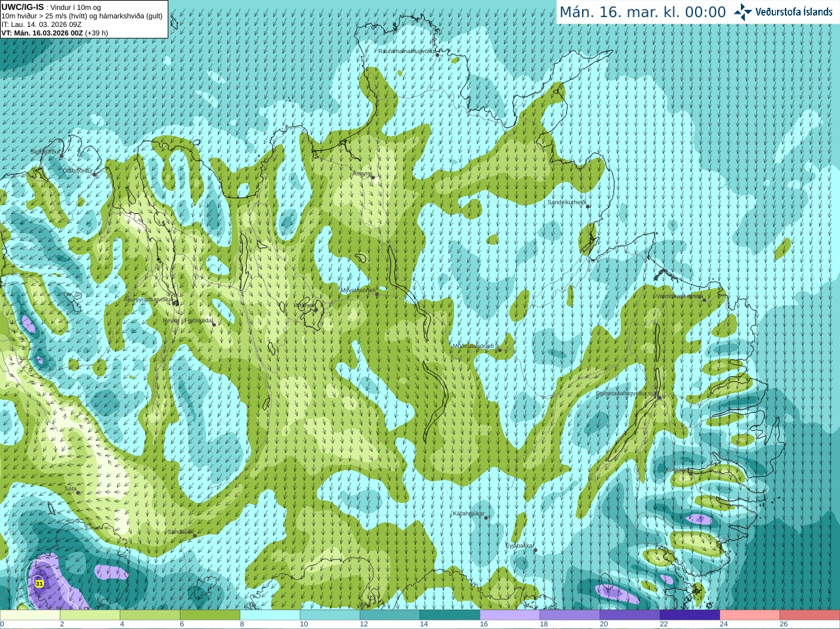The width and height of the screenshot is (840, 629).
Task: Click the legend scale number 24
Action: [724, 624]
